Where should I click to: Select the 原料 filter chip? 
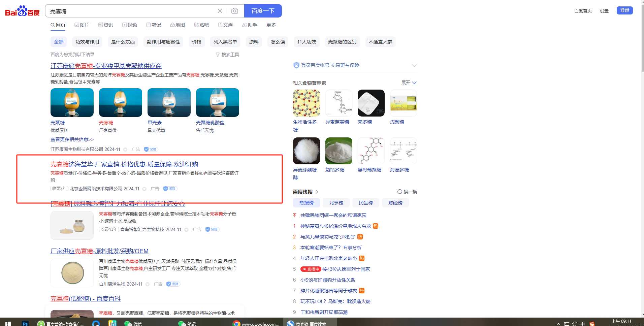(x=254, y=42)
